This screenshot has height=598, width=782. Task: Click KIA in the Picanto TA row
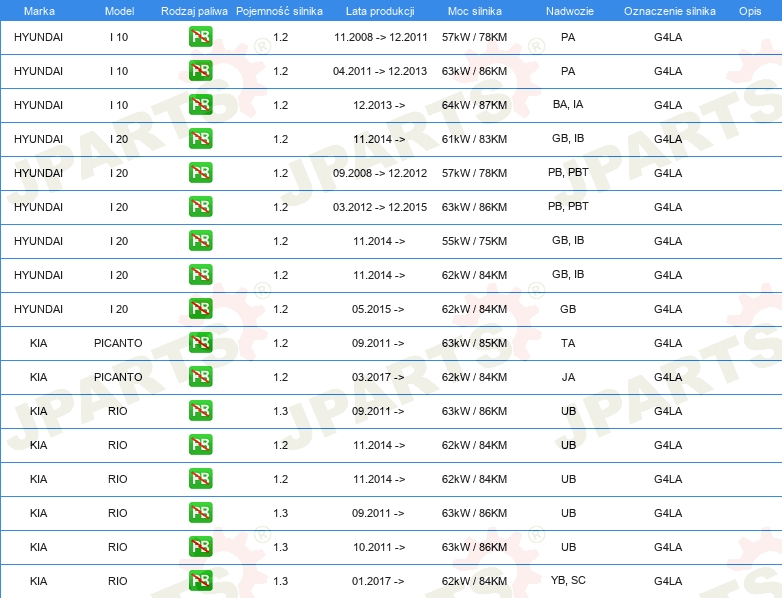click(38, 343)
